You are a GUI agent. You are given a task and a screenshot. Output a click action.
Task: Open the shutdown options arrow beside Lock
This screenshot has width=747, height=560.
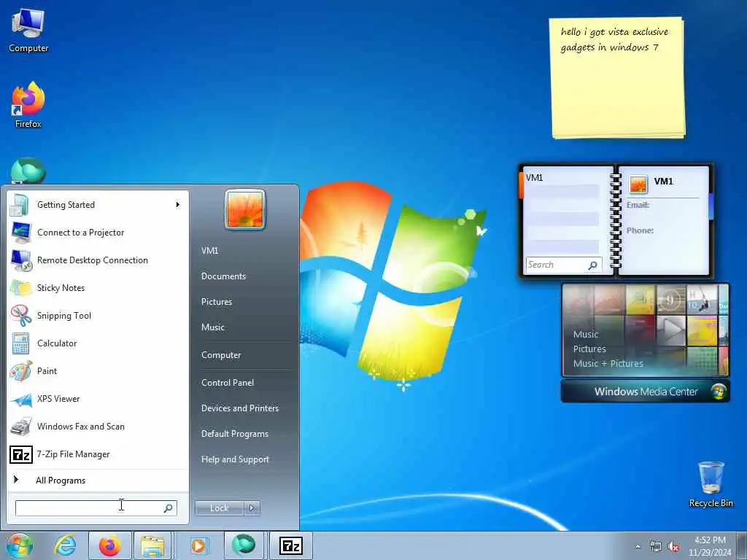[252, 508]
